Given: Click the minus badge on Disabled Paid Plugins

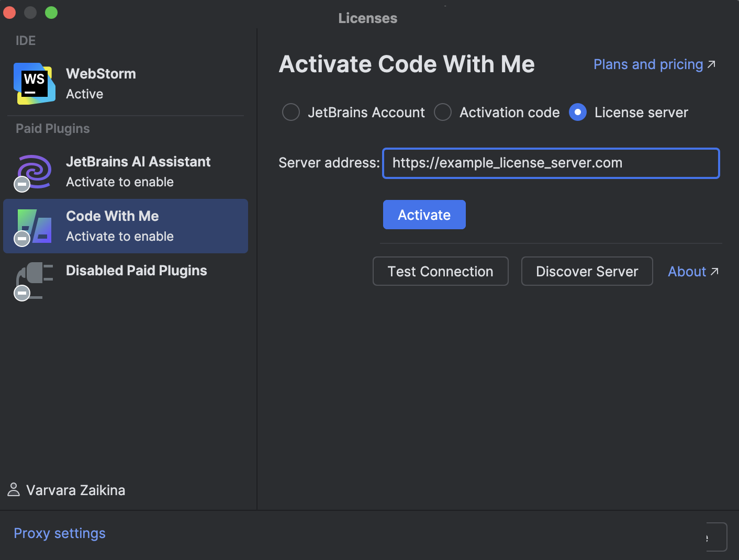Looking at the screenshot, I should coord(21,293).
